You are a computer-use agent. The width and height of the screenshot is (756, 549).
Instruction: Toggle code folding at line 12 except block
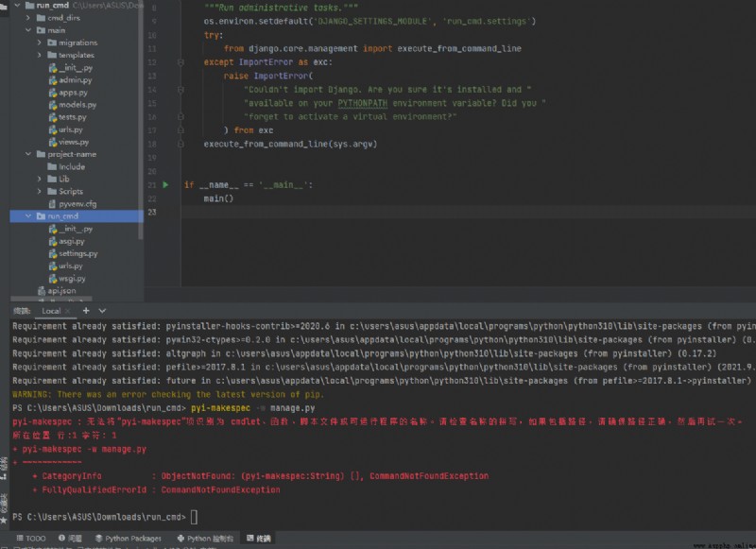pos(180,62)
